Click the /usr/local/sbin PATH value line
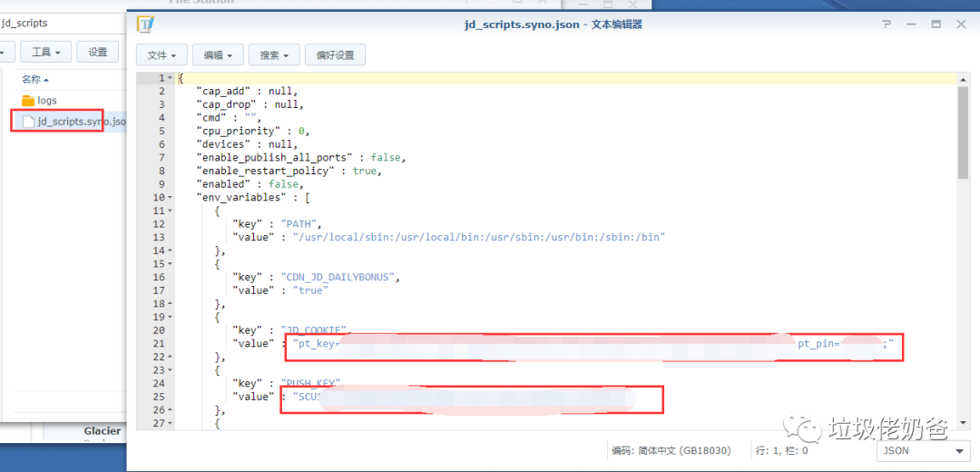Viewport: 980px width, 472px height. click(x=449, y=237)
